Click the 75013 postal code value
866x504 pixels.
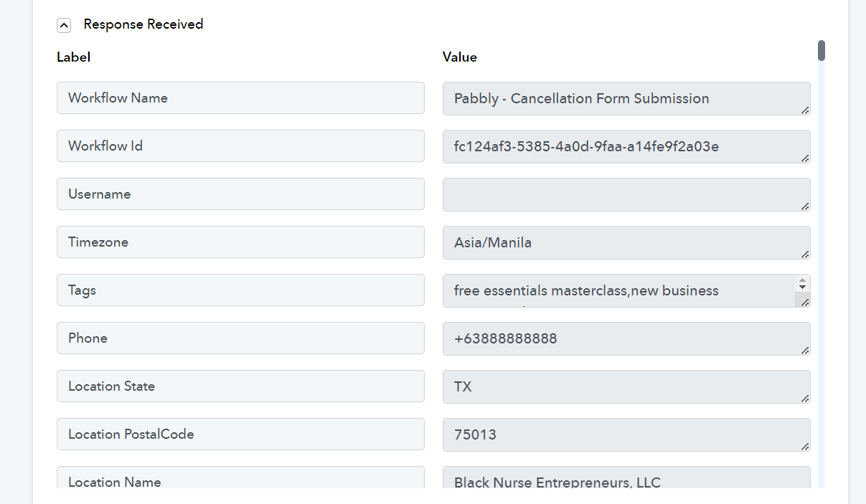tap(626, 434)
